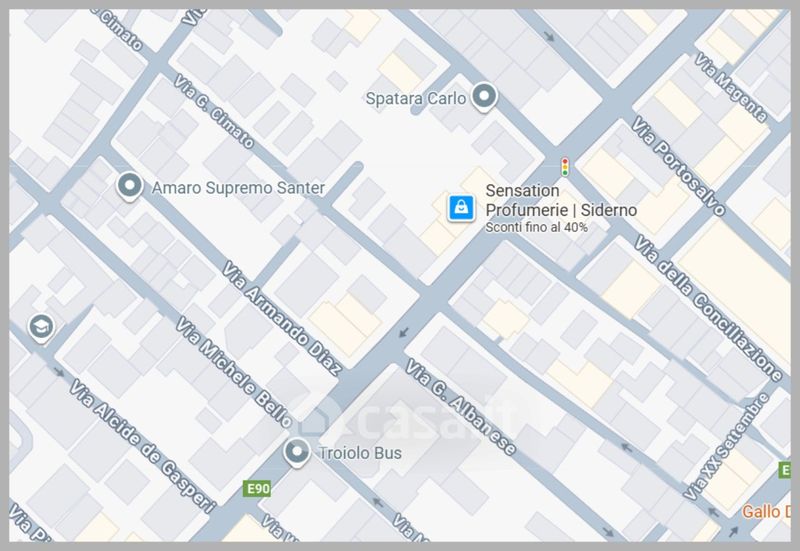Click the traffic light icon on map
Screen dimensions: 800x551
tap(565, 167)
